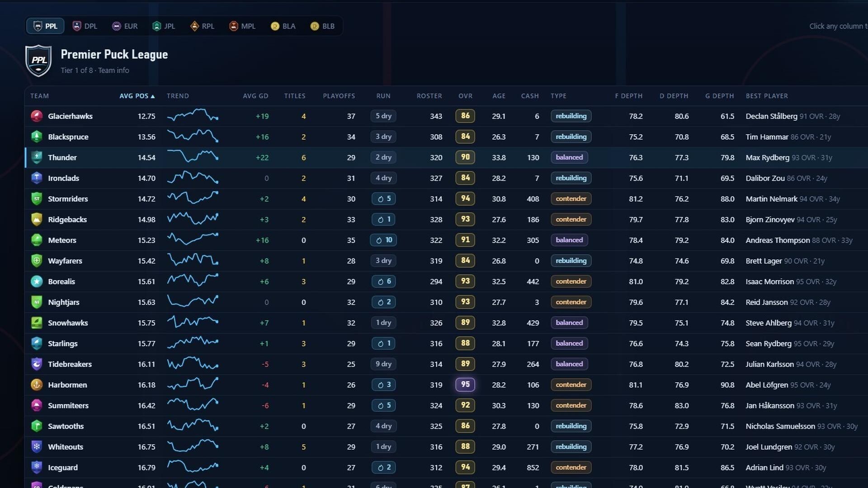Open best player Declan Stålberg
The image size is (868, 488).
pyautogui.click(x=772, y=116)
